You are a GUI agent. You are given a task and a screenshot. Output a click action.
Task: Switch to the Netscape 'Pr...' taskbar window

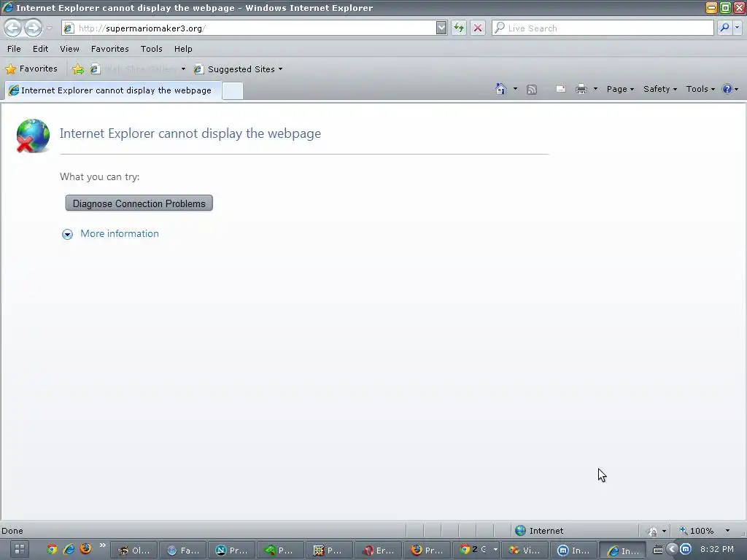pyautogui.click(x=231, y=550)
